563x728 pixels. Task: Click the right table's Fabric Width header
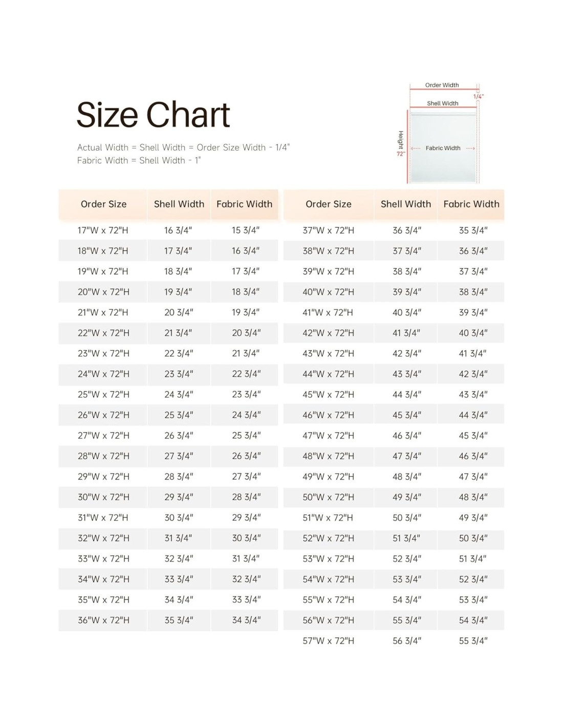(x=471, y=204)
